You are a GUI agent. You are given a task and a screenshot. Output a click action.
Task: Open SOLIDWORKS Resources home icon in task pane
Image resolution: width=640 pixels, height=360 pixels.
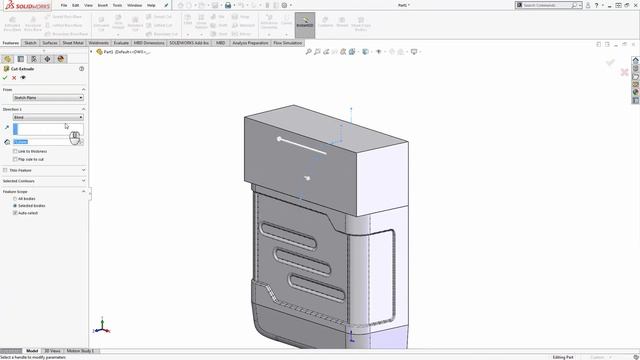tap(636, 60)
